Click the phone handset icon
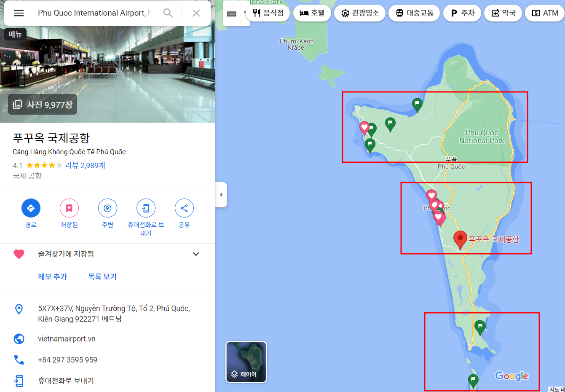The image size is (565, 392). 19,360
